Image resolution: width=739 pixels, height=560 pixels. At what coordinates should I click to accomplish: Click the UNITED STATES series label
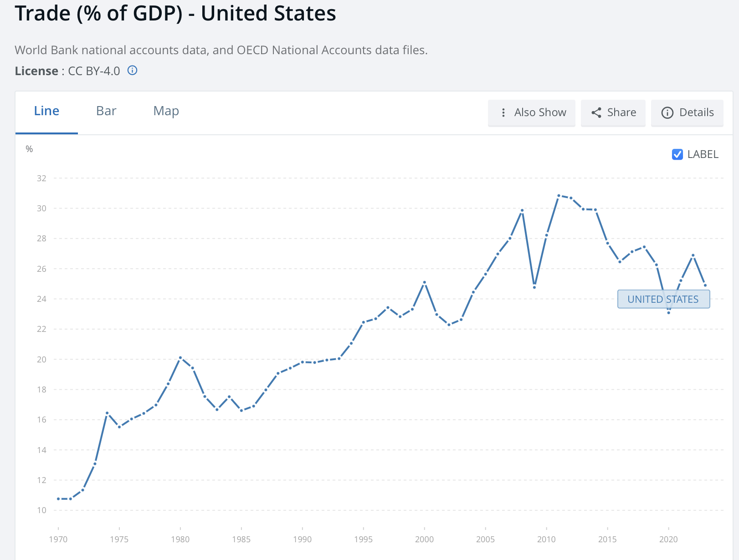pos(663,299)
